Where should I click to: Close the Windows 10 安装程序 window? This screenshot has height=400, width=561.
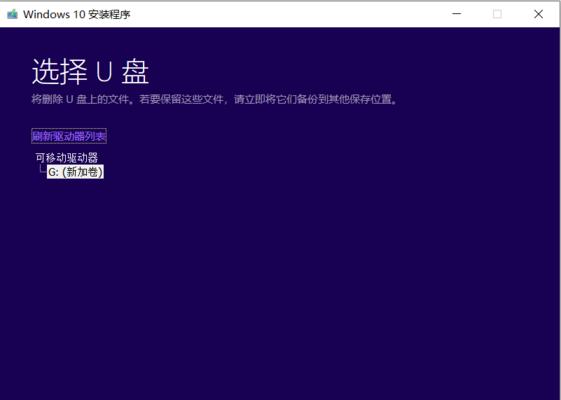538,14
